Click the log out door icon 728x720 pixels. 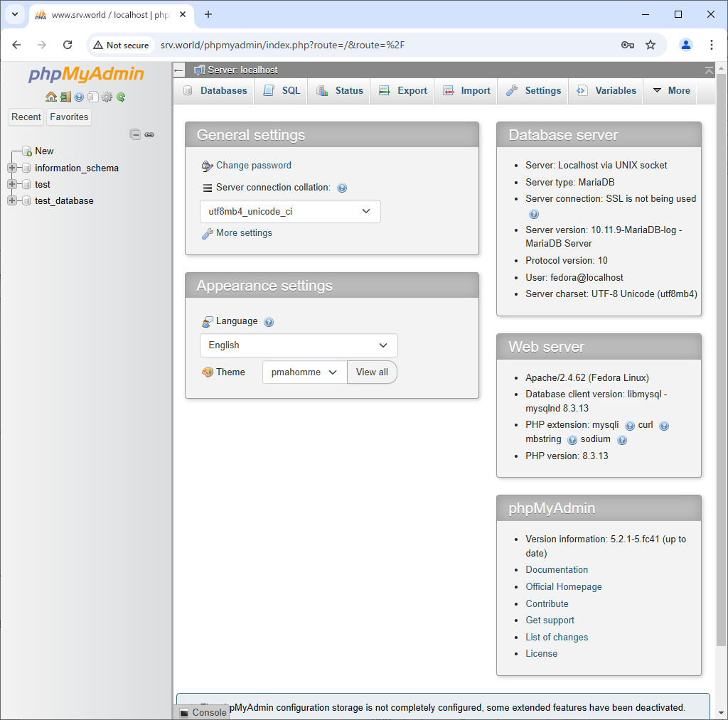(x=65, y=97)
